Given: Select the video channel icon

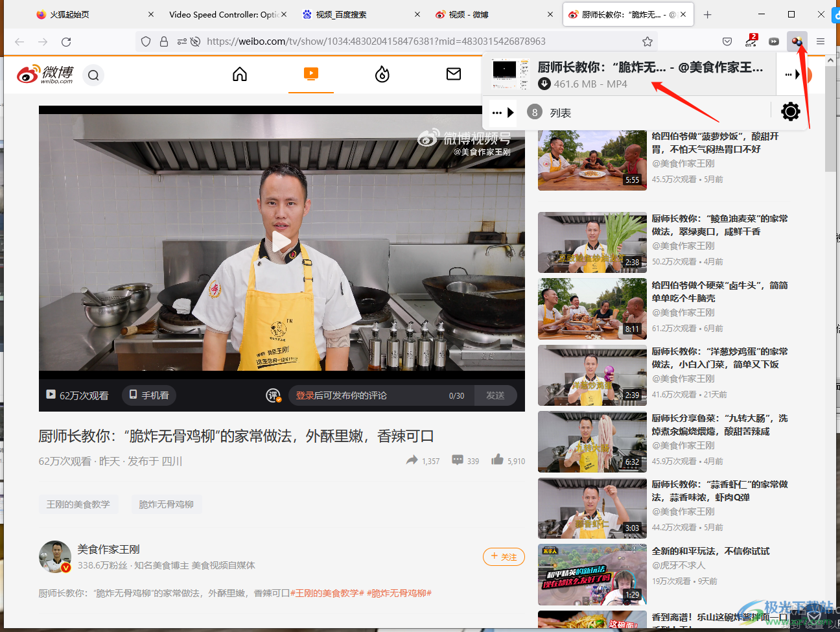Looking at the screenshot, I should pos(311,74).
